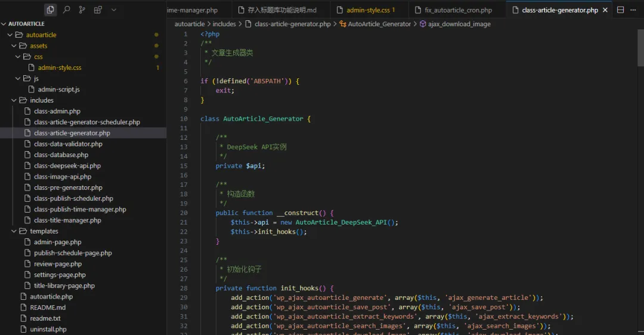Open the Extensions view icon
The width and height of the screenshot is (644, 335).
pyautogui.click(x=98, y=10)
